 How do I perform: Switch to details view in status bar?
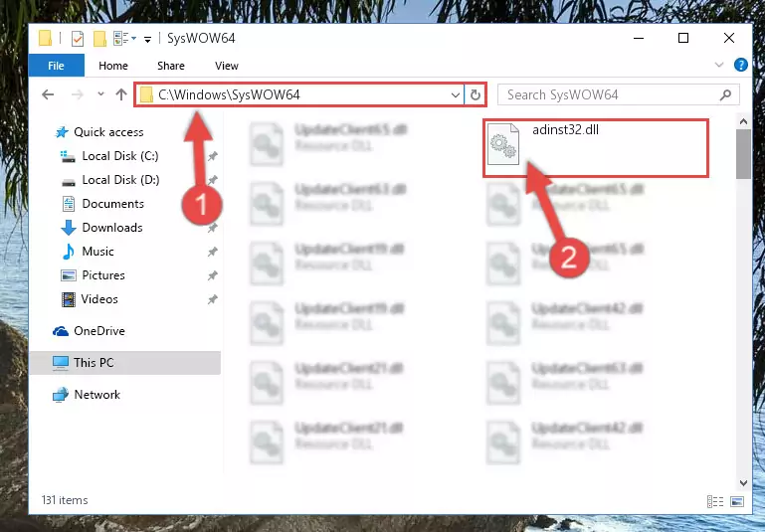pos(715,501)
